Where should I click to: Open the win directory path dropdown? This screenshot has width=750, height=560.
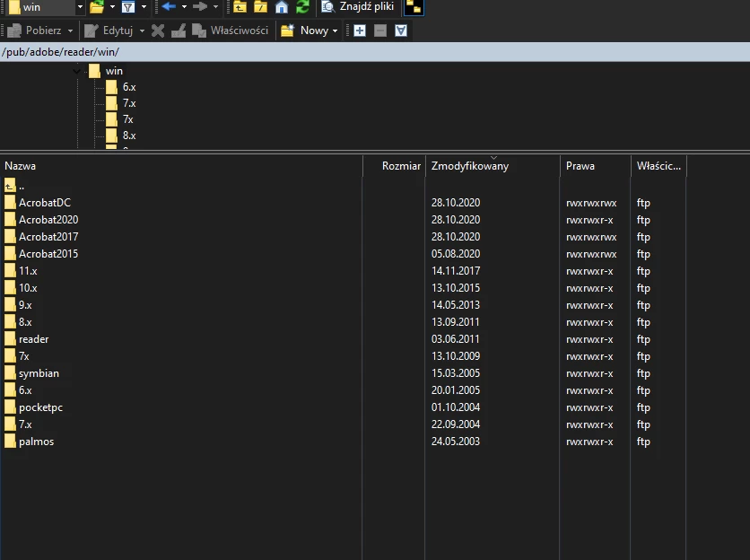click(80, 6)
